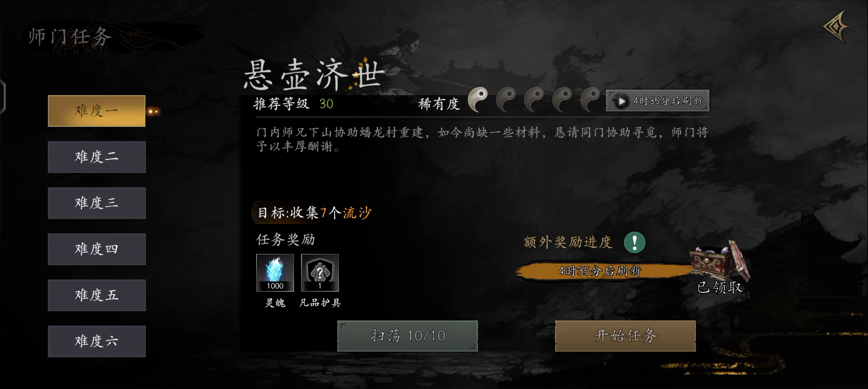This screenshot has height=389, width=868.
Task: Open the 凡品护具 armor reward icon
Action: [320, 273]
